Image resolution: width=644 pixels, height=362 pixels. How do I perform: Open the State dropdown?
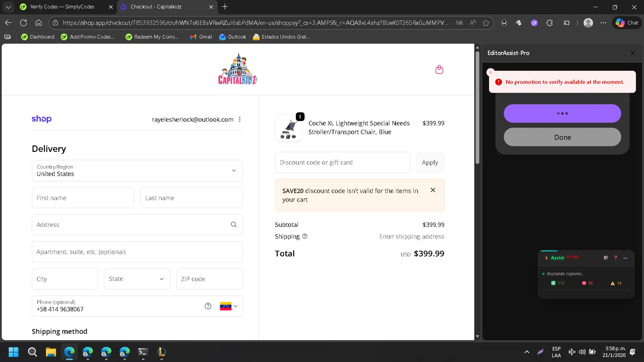tap(137, 279)
